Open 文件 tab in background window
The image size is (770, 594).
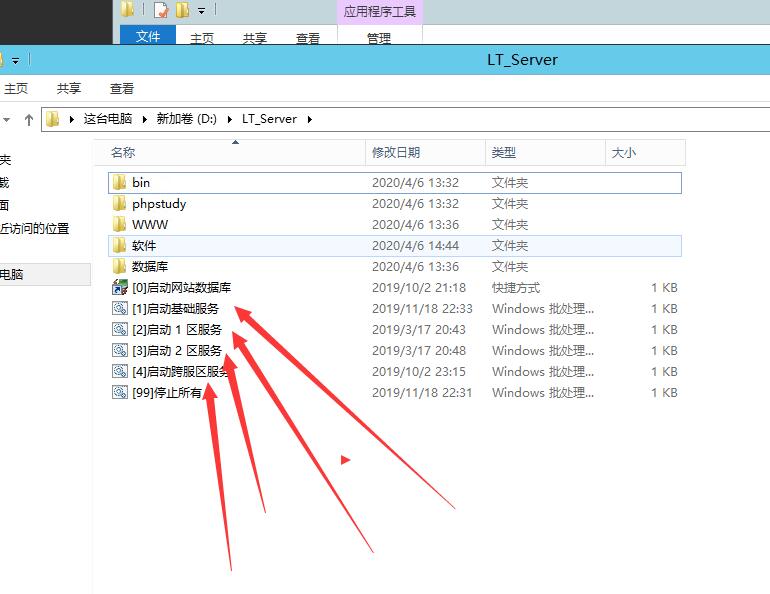[x=148, y=35]
